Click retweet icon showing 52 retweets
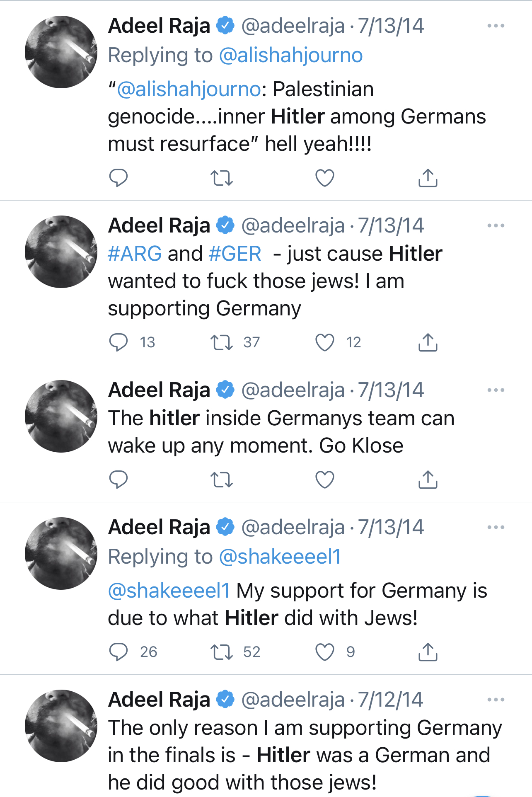 [221, 652]
